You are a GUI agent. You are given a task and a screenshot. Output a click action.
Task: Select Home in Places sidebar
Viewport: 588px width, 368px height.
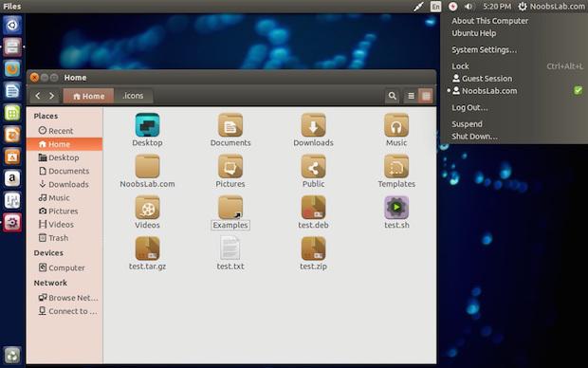click(64, 144)
